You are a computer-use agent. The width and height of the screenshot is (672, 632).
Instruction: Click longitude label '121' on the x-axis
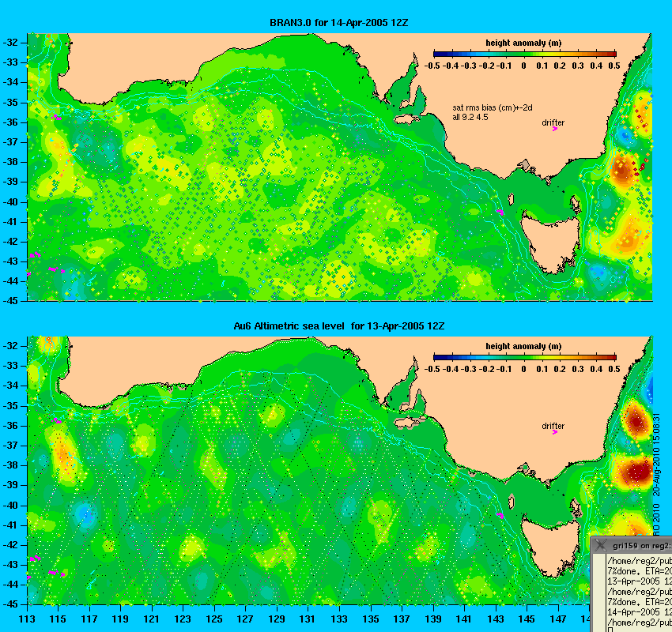pyautogui.click(x=151, y=619)
